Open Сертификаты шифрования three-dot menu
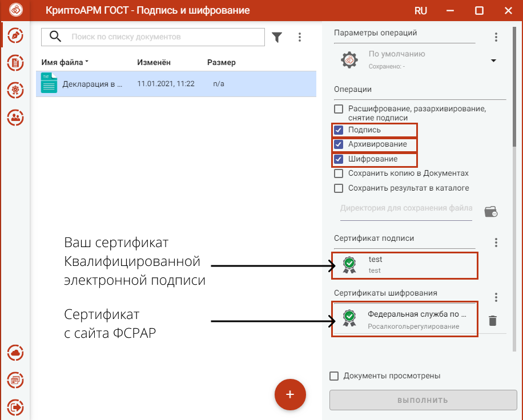 tap(496, 297)
